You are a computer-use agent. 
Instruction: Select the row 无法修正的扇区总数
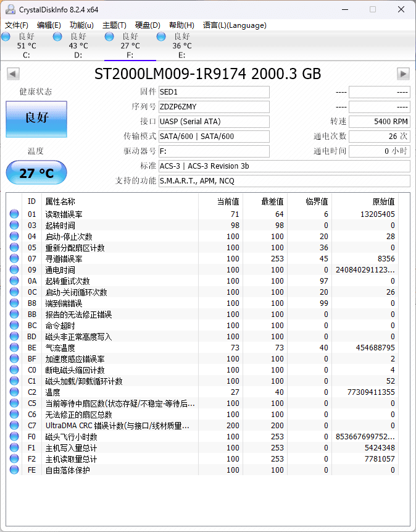pos(202,414)
